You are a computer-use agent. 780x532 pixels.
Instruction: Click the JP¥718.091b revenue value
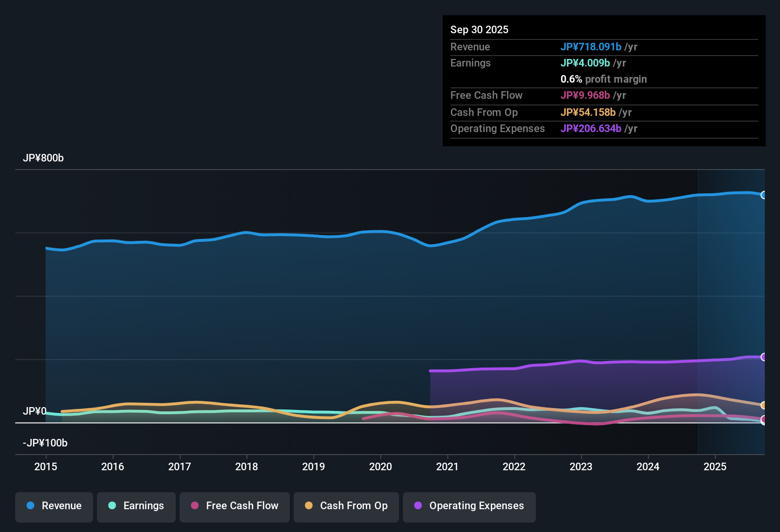tap(591, 47)
